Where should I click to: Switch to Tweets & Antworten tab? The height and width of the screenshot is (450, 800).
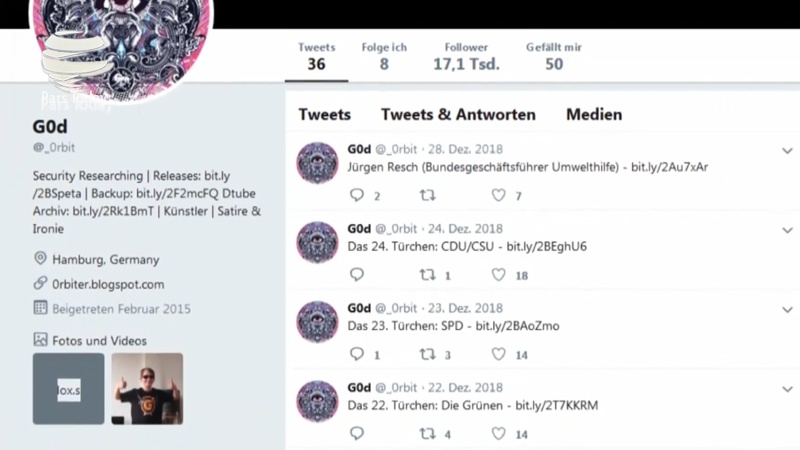[458, 114]
